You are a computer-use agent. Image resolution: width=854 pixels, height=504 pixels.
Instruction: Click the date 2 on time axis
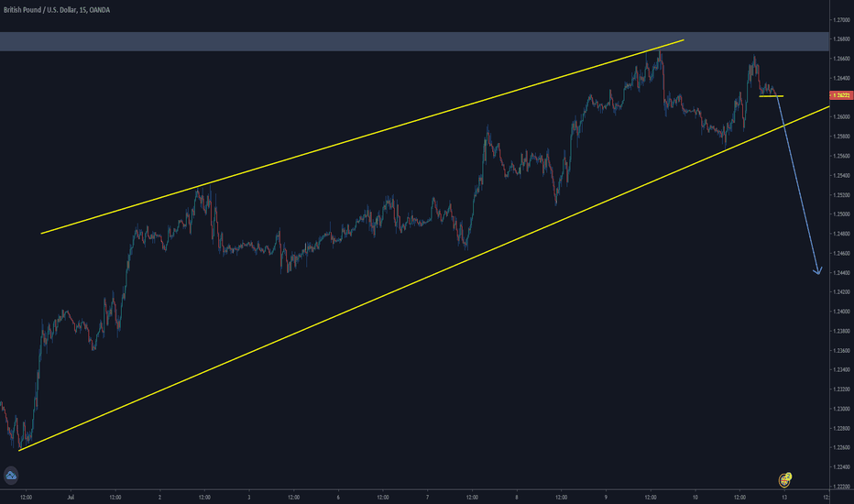pyautogui.click(x=159, y=497)
